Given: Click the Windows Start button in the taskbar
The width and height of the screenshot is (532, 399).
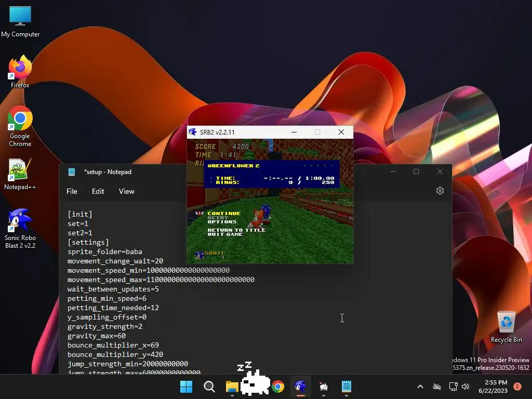Looking at the screenshot, I should 186,387.
